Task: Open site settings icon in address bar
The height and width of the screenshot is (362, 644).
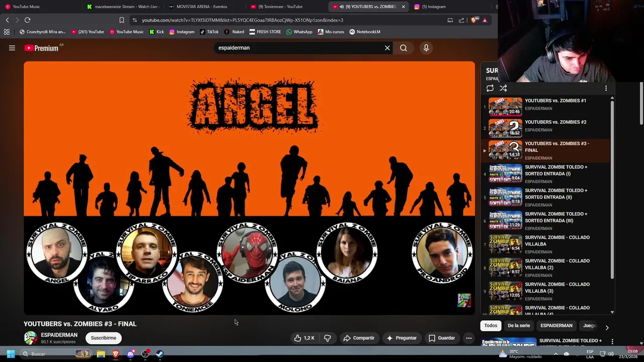Action: [134, 20]
